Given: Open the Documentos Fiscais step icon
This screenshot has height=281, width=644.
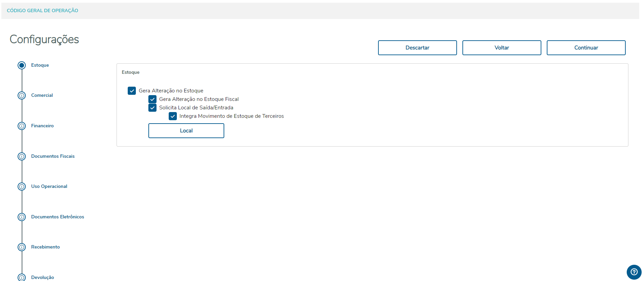Looking at the screenshot, I should (22, 156).
